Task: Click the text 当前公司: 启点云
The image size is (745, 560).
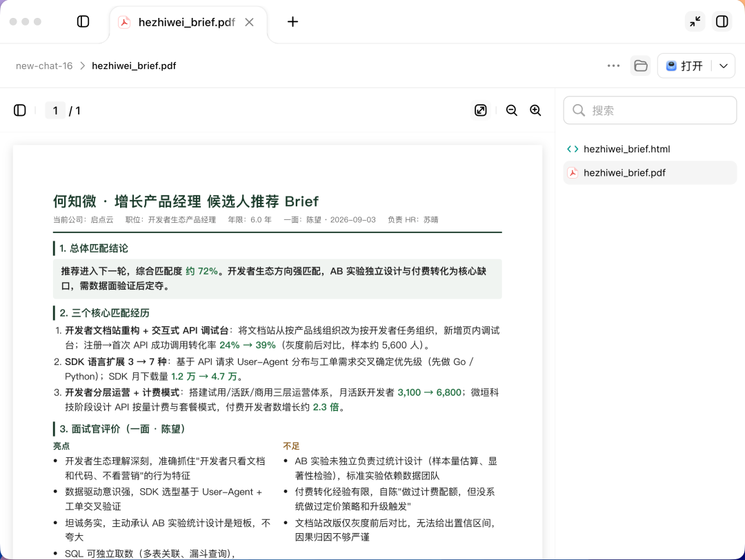Action: pyautogui.click(x=83, y=219)
